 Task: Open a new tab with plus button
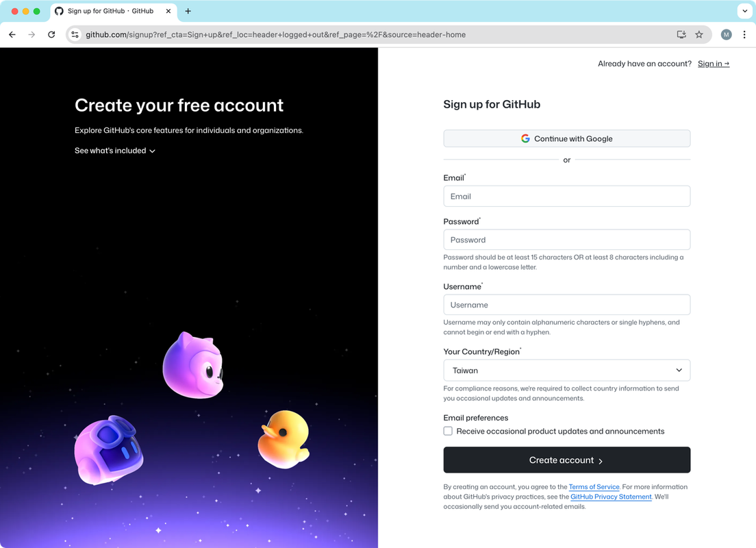[188, 11]
